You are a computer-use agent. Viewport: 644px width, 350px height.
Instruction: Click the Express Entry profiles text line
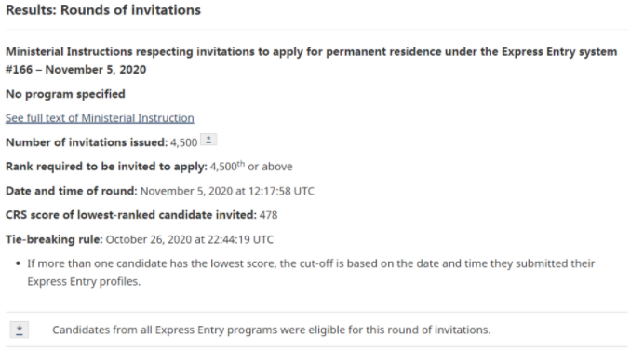pyautogui.click(x=84, y=281)
